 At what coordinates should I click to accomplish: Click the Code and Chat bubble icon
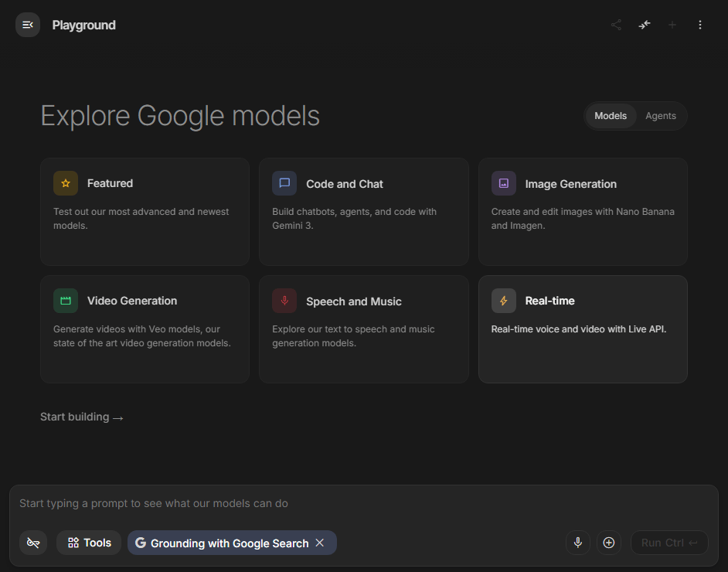point(284,183)
